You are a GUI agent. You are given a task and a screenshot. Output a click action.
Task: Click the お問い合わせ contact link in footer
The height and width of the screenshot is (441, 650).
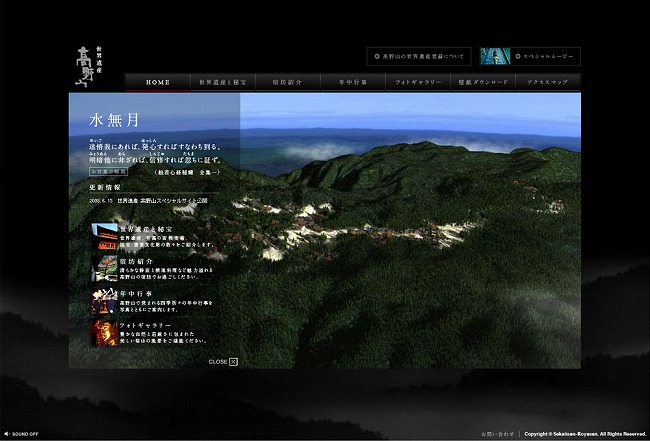pos(498,434)
